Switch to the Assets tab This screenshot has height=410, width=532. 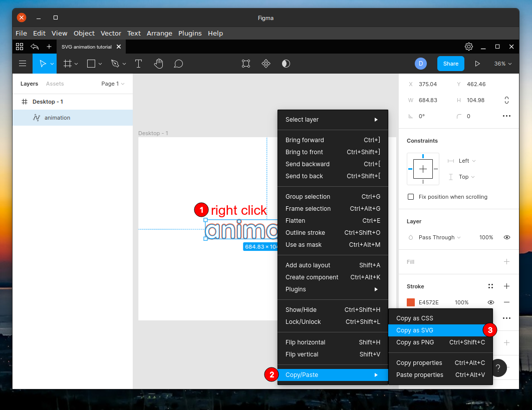55,84
